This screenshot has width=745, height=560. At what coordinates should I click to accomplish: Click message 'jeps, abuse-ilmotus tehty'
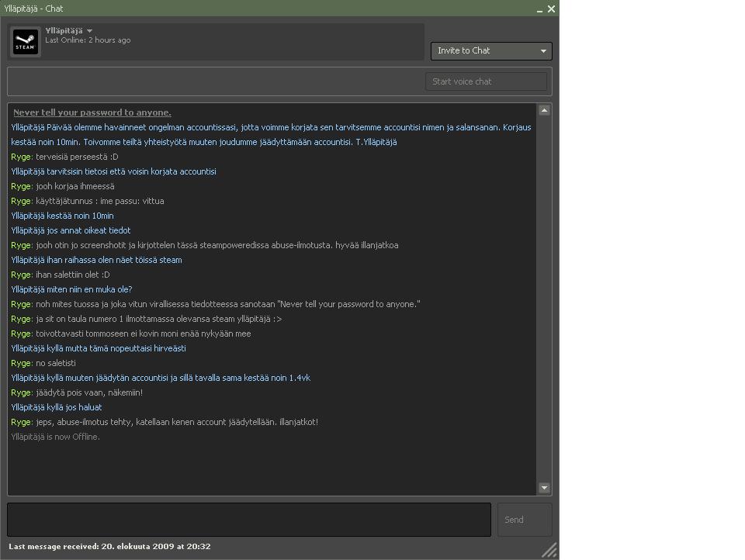(x=177, y=422)
